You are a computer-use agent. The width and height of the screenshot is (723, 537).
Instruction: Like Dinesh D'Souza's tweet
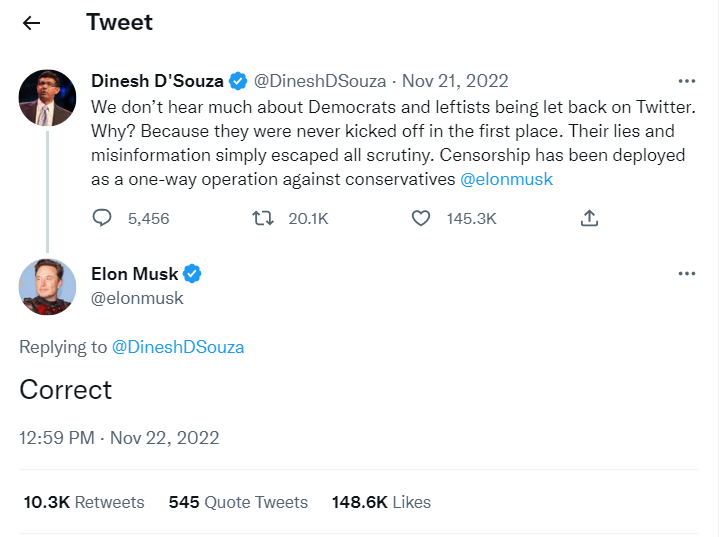click(x=421, y=218)
